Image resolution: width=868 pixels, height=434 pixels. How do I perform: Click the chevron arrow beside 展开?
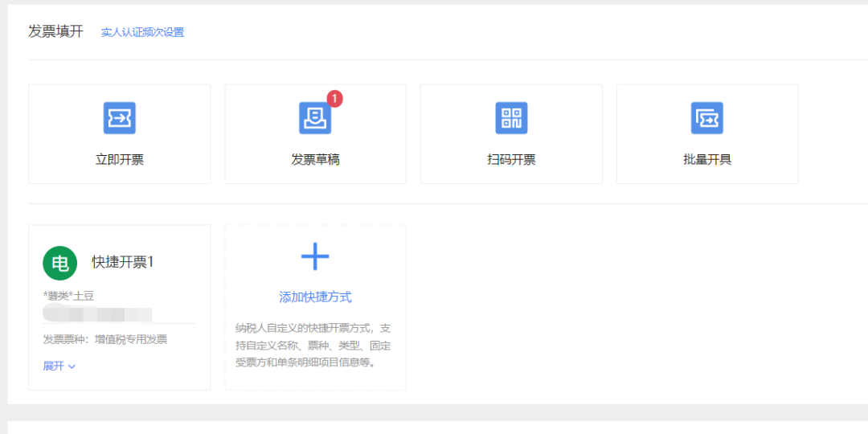tap(72, 366)
